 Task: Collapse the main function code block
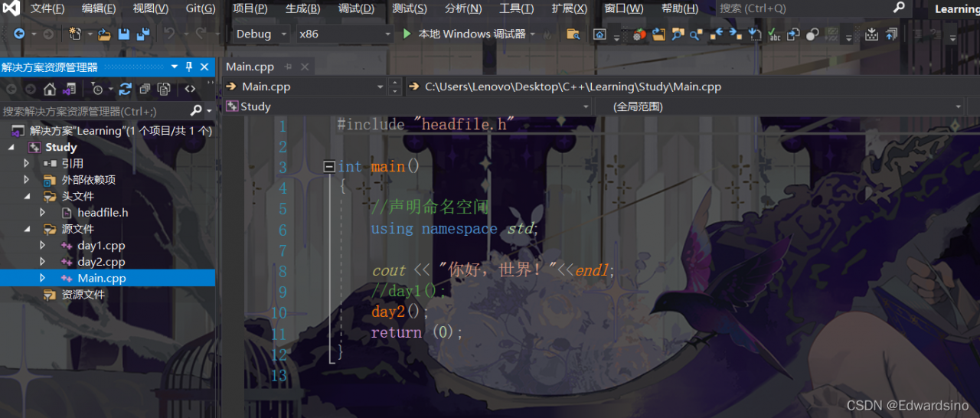point(329,167)
